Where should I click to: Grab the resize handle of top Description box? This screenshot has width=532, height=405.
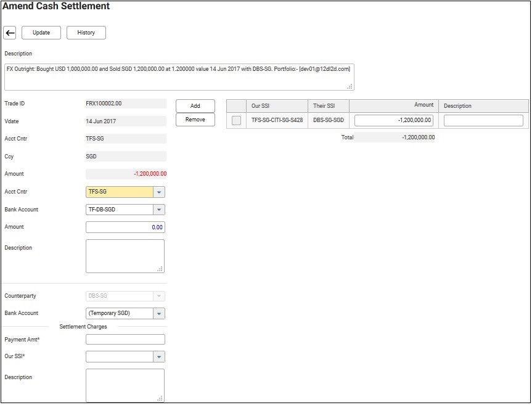(350, 87)
